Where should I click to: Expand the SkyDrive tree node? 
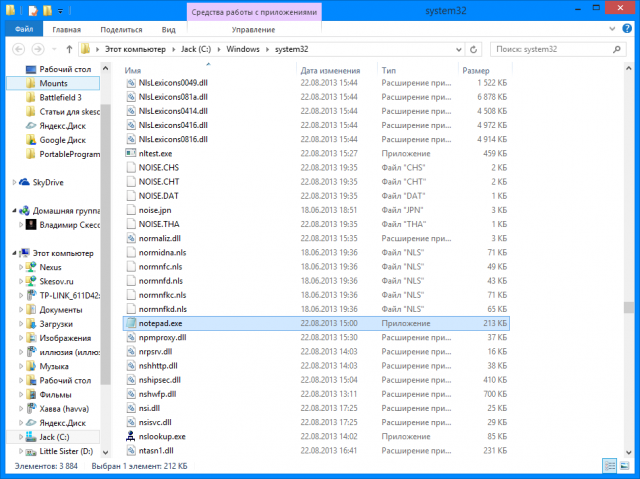click(14, 182)
